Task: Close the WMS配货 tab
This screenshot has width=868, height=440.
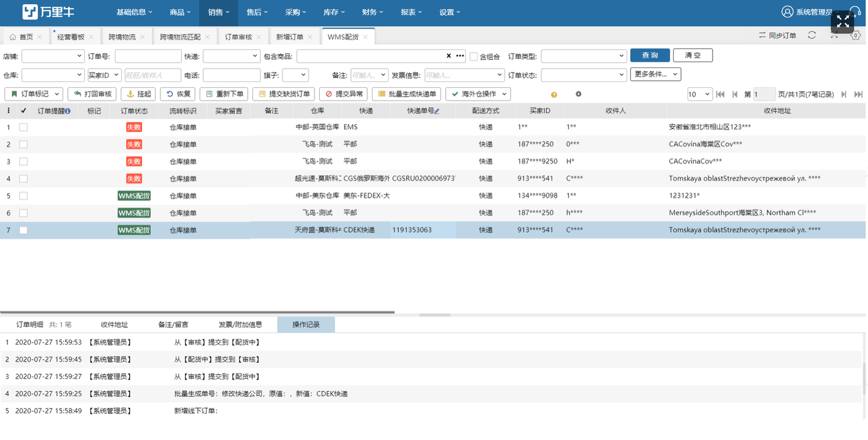Action: (x=366, y=37)
